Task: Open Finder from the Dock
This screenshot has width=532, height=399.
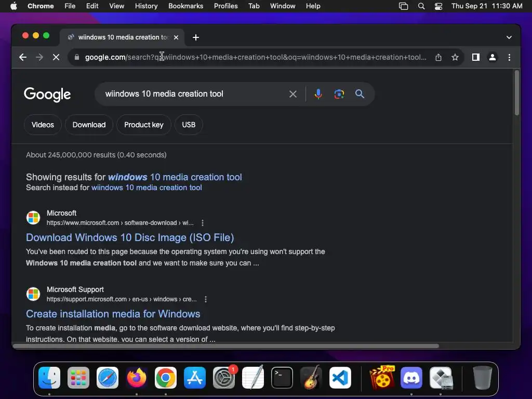Action: [49, 378]
